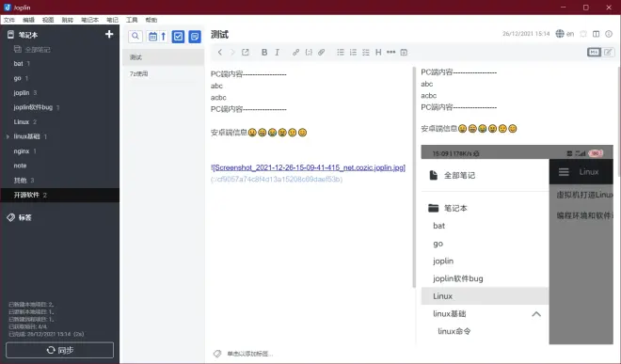Open the 帮助 (Help) menu

coord(151,20)
